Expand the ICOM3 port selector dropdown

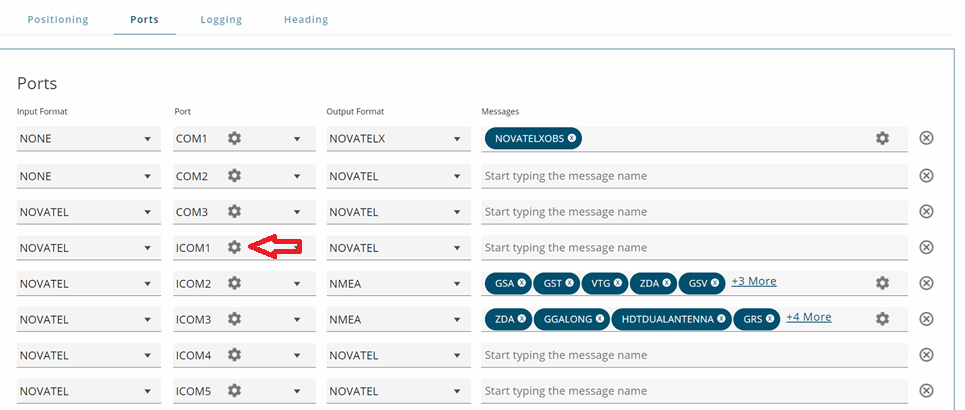coord(297,320)
